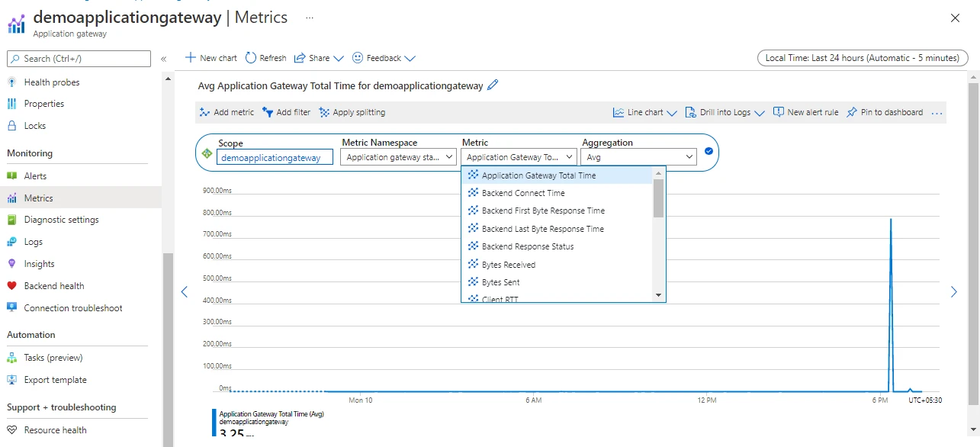Click the Pin to dashboard icon
980x447 pixels.
(x=852, y=112)
